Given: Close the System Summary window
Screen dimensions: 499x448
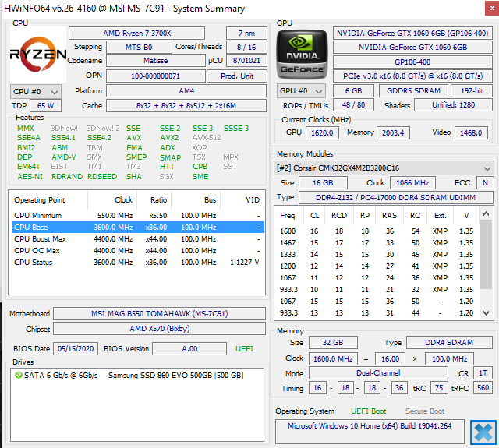Looking at the screenshot, I should click(492, 9).
